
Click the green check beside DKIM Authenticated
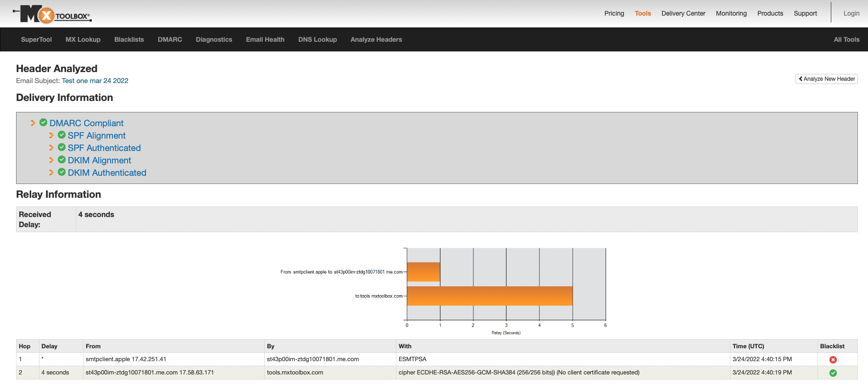point(62,172)
